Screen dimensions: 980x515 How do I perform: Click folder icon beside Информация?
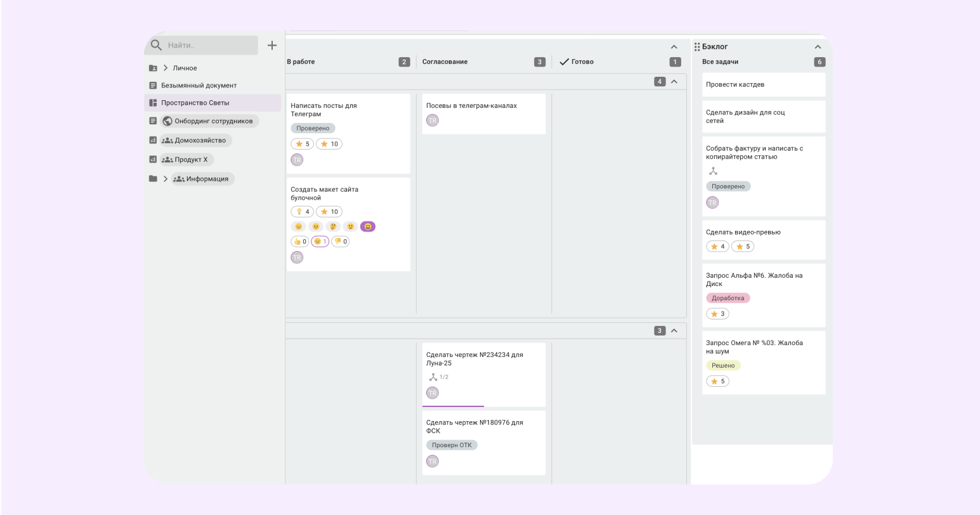(153, 179)
